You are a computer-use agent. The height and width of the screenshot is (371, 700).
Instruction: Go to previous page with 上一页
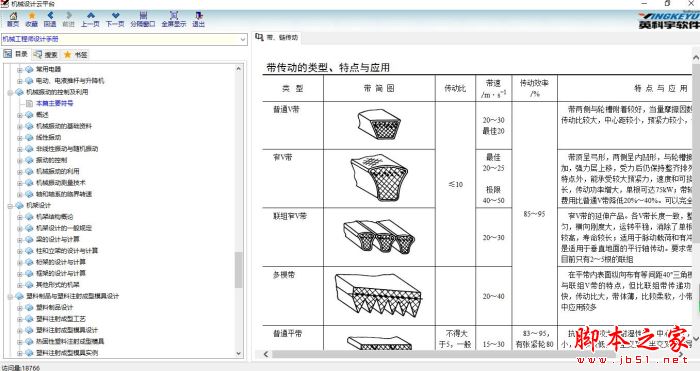[x=90, y=20]
